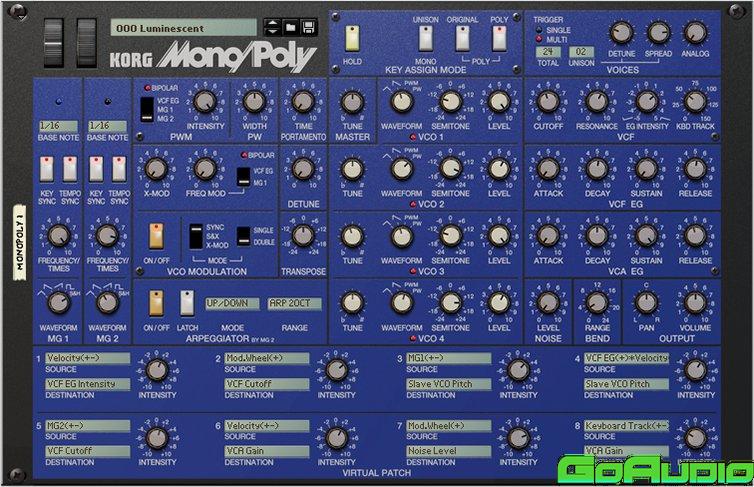Toggle the PWM BIPOLAR LED button

coord(147,88)
